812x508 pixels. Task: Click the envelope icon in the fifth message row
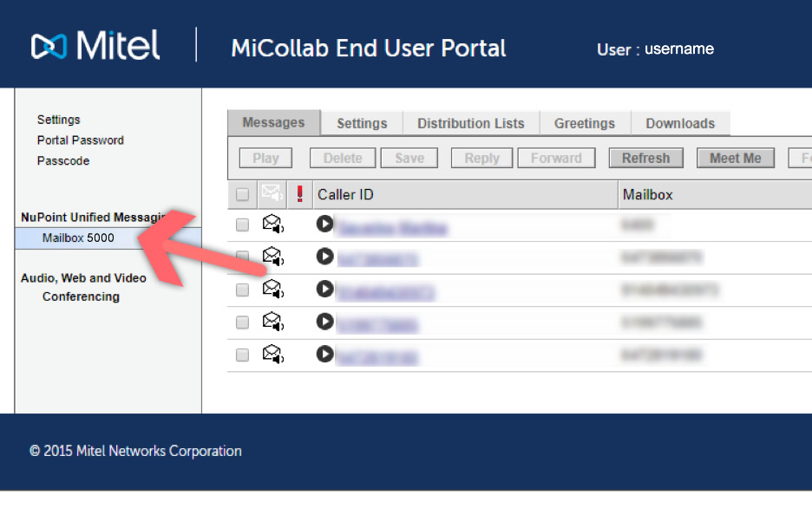(273, 355)
